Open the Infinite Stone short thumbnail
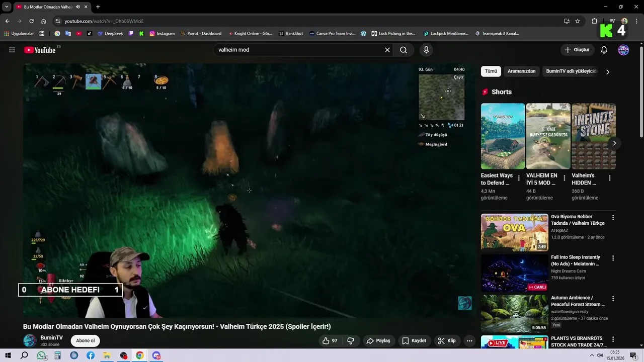 594,136
